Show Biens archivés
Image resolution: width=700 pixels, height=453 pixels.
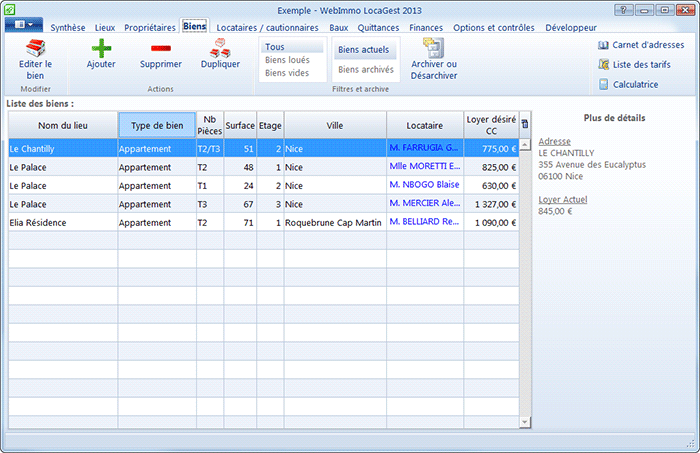click(x=365, y=69)
